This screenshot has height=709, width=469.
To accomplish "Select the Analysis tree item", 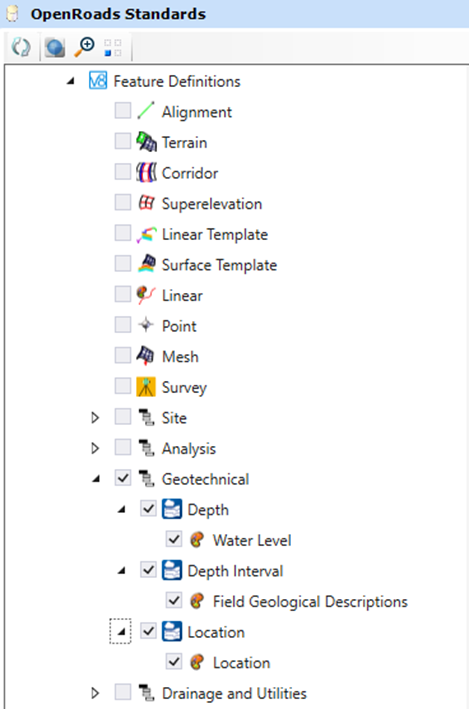I will [x=189, y=449].
